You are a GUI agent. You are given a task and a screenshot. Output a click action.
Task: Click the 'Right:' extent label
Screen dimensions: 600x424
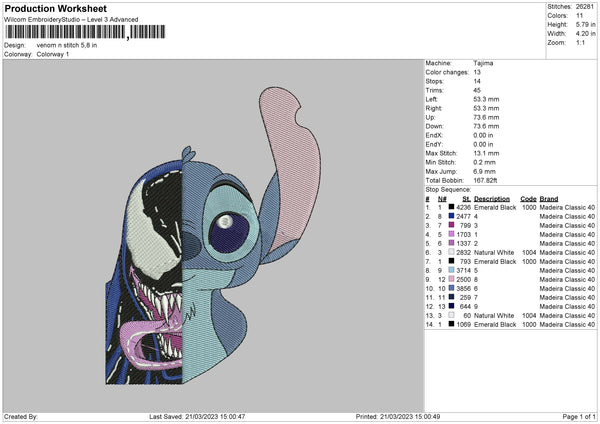pyautogui.click(x=434, y=108)
